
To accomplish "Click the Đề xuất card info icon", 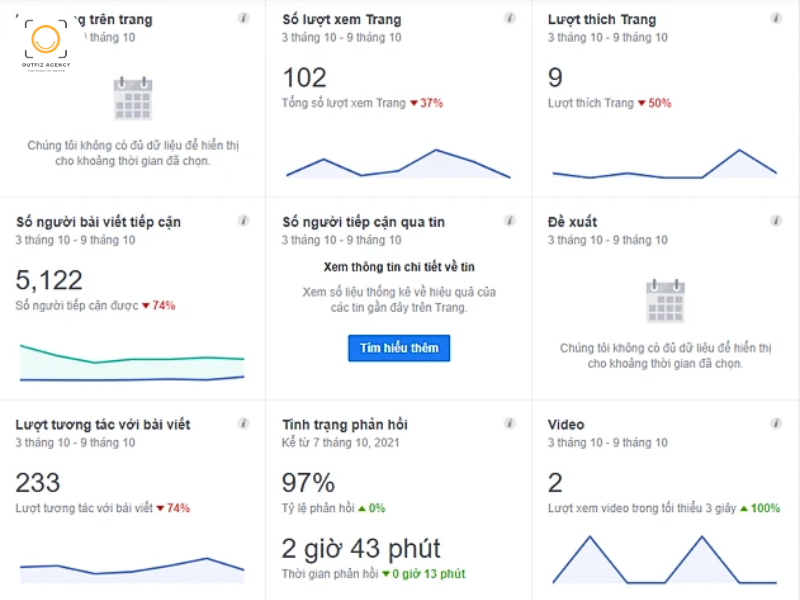I will click(776, 220).
